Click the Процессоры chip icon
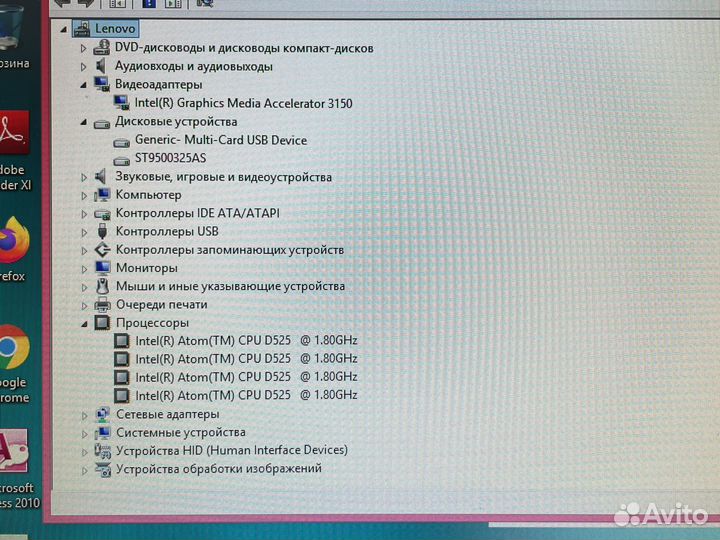 click(x=102, y=323)
